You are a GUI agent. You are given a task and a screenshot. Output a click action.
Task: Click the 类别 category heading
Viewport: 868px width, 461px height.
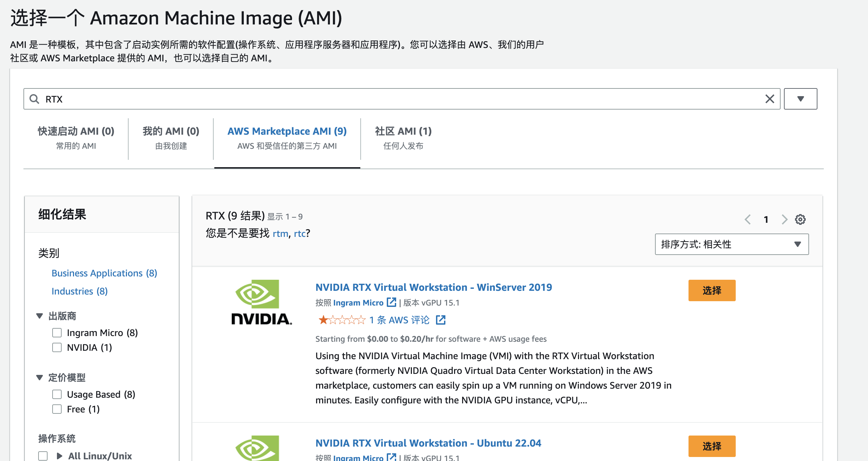(x=49, y=253)
